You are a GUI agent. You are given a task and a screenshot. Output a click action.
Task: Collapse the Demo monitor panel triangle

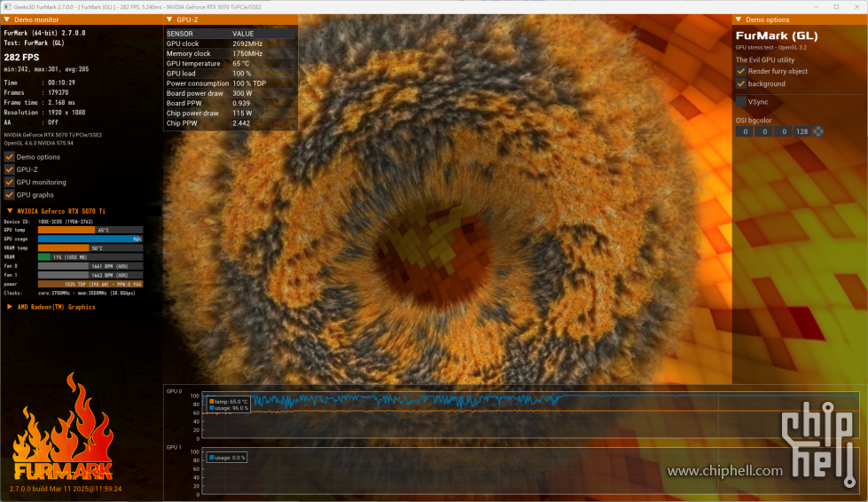7,20
